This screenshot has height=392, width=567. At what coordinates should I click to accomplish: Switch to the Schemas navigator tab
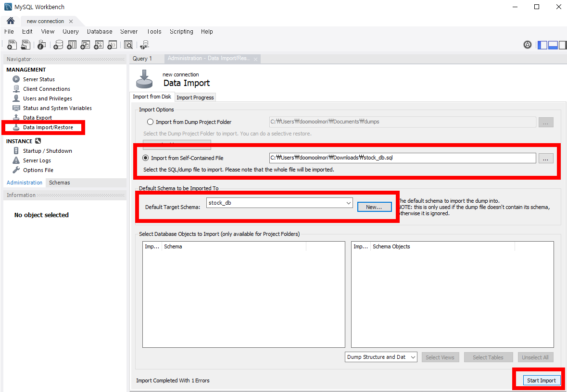60,183
